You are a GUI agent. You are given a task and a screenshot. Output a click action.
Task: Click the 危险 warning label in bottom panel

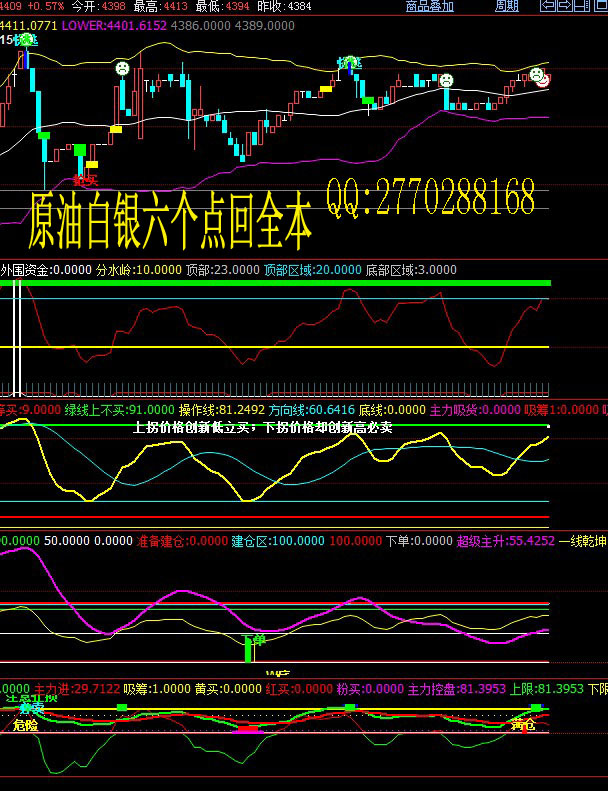pos(25,726)
